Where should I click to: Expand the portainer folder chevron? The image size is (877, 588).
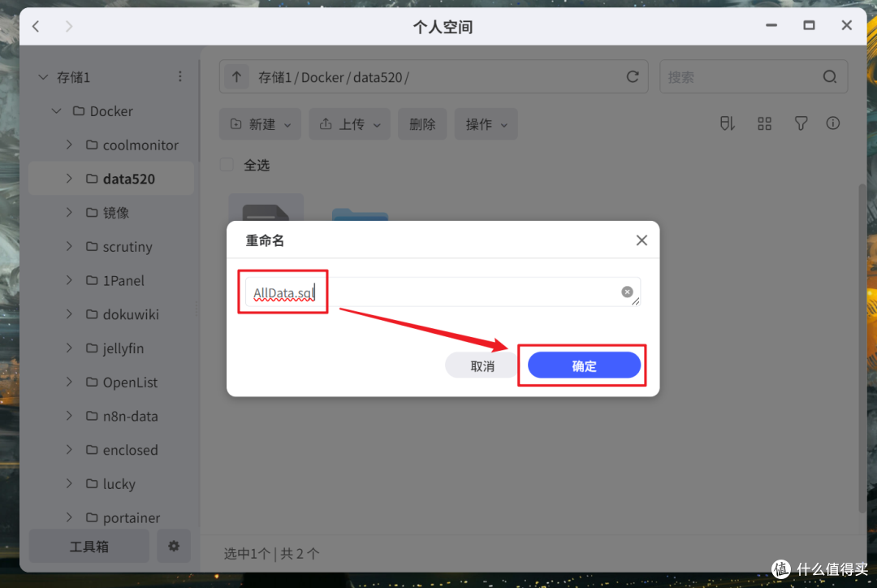pos(69,517)
